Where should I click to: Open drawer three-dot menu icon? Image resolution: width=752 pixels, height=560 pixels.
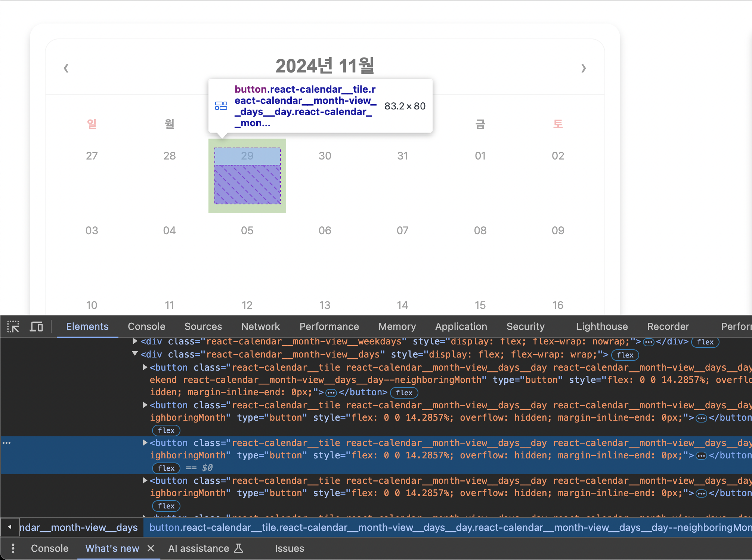(x=13, y=548)
